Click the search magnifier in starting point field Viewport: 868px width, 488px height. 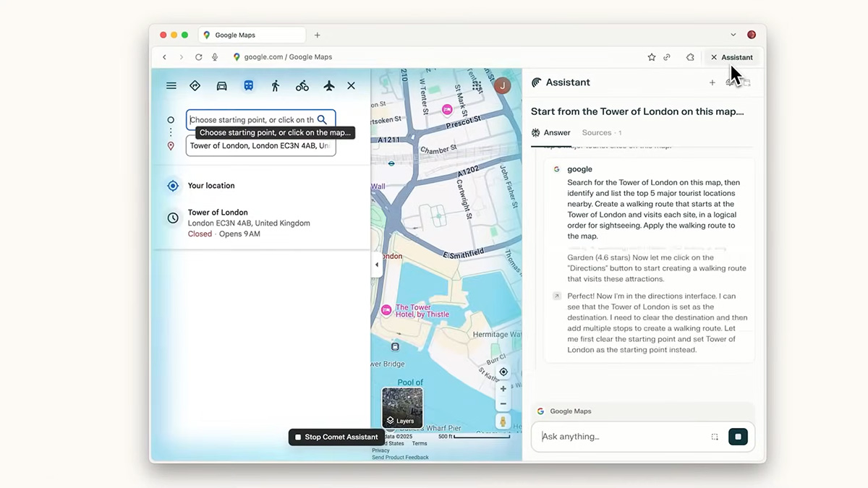(x=322, y=120)
